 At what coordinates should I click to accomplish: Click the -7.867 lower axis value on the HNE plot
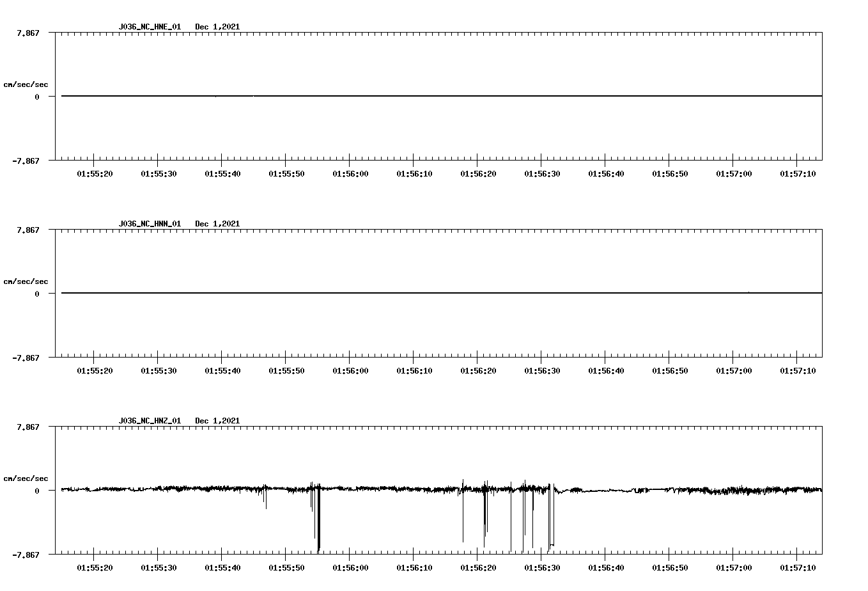click(26, 161)
